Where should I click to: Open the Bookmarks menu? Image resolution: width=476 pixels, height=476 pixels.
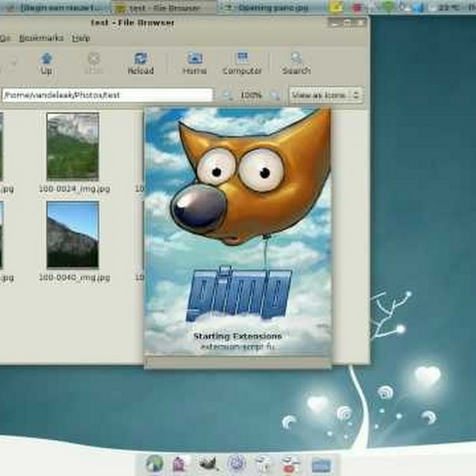(41, 38)
